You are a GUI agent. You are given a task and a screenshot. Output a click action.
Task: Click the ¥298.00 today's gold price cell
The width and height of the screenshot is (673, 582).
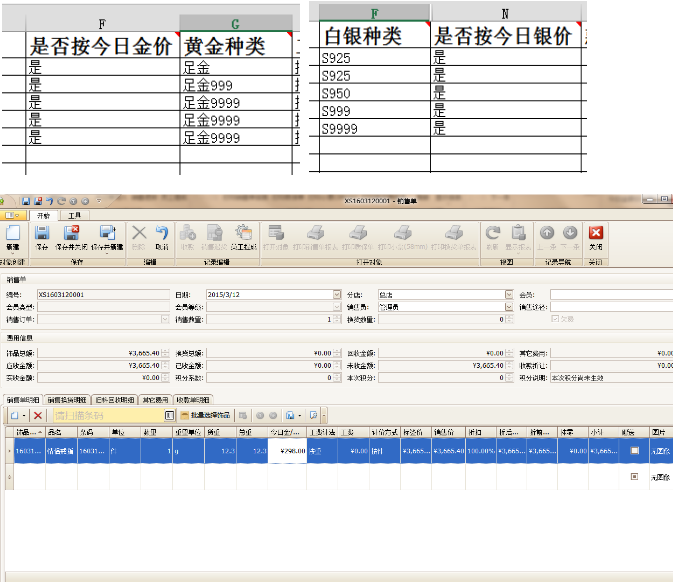pyautogui.click(x=287, y=451)
